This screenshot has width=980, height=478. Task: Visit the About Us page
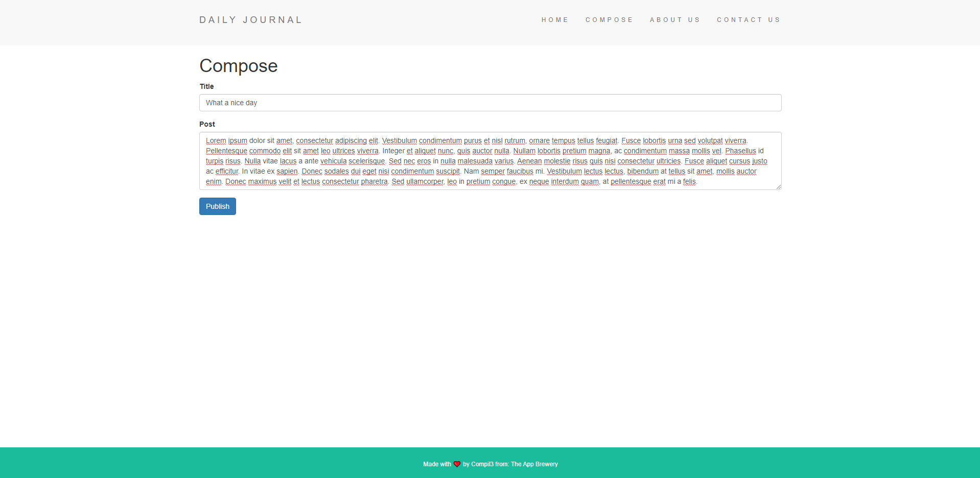click(x=675, y=20)
